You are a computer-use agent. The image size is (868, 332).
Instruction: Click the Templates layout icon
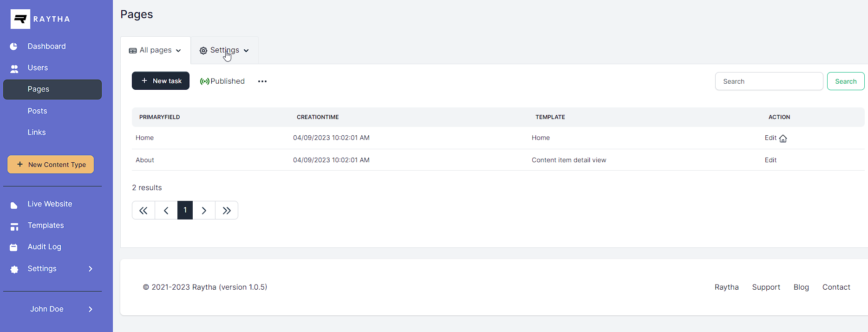pyautogui.click(x=14, y=226)
